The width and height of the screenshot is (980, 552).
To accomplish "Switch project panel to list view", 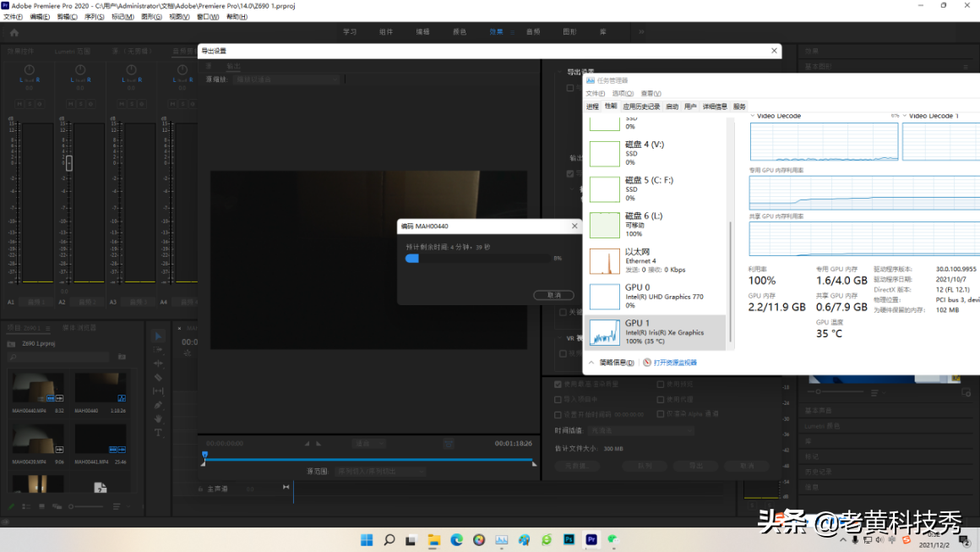I will pos(26,506).
